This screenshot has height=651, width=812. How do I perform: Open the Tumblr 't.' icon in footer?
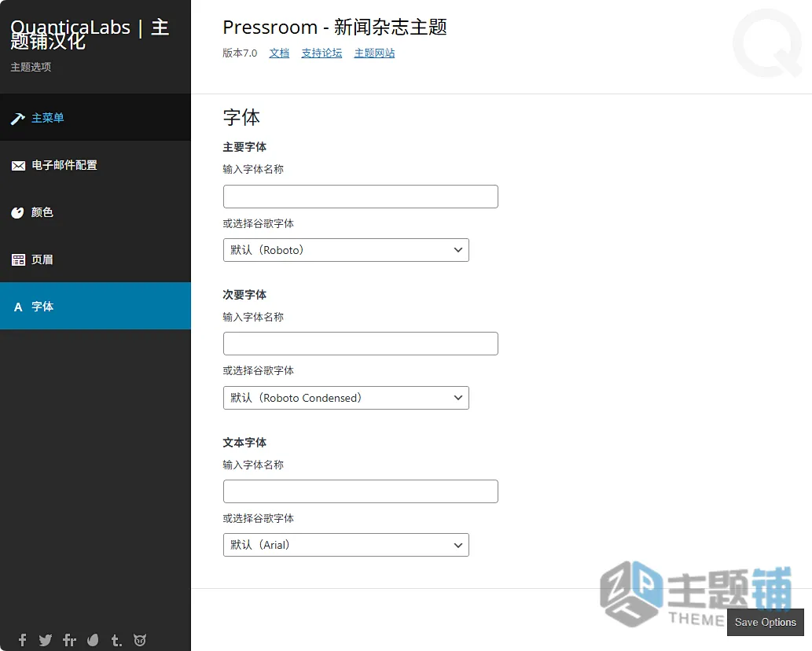[x=117, y=640]
